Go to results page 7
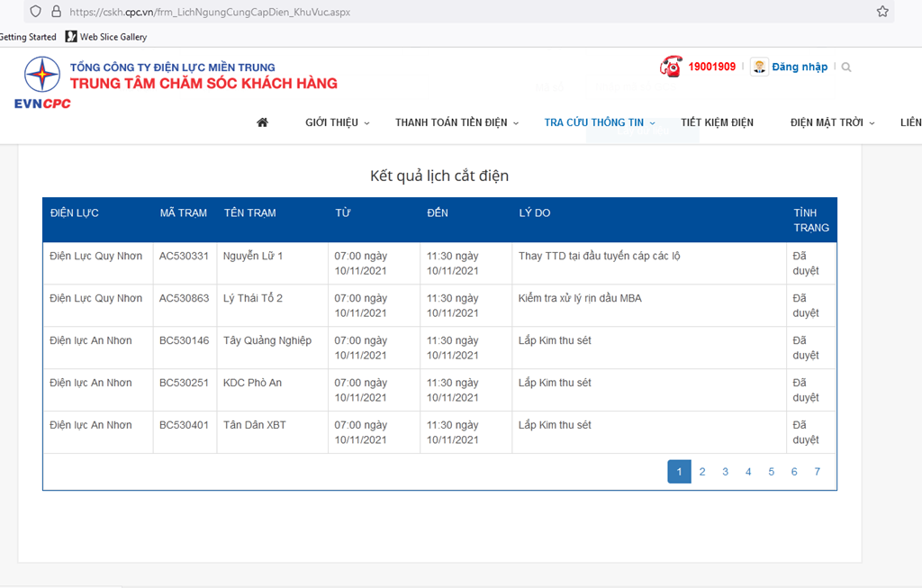Screen dimensions: 922x588 817,472
